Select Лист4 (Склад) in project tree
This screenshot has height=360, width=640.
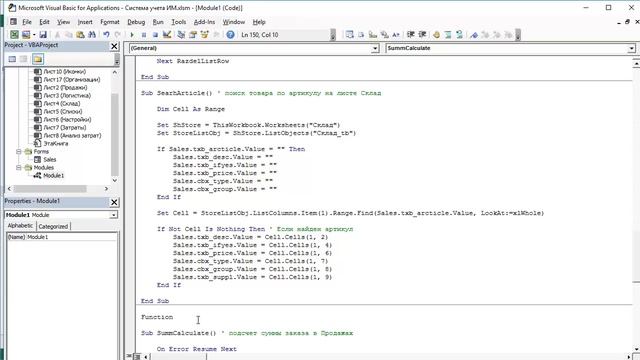(62, 104)
